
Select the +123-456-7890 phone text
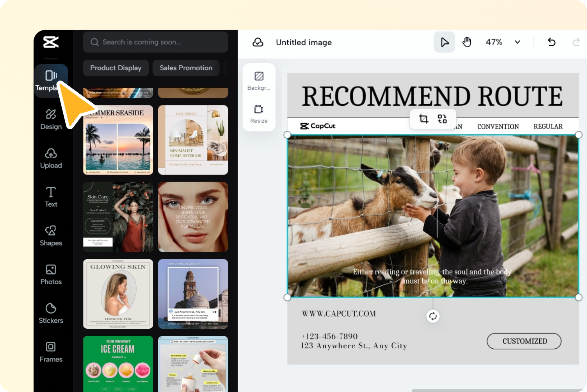pyautogui.click(x=329, y=336)
